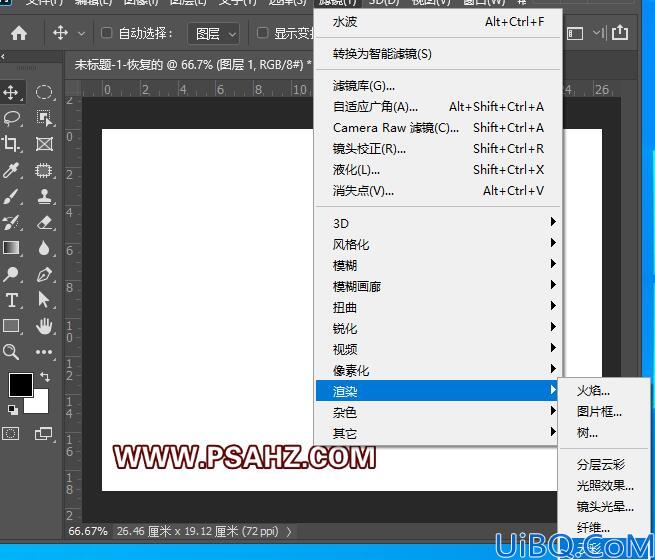The width and height of the screenshot is (655, 560).
Task: Expand the 模糊 submenu
Action: point(437,265)
